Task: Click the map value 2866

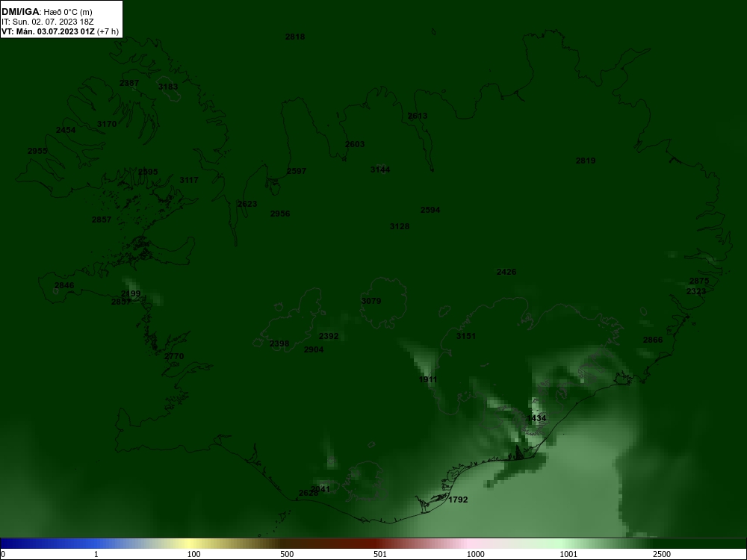Action: point(653,340)
